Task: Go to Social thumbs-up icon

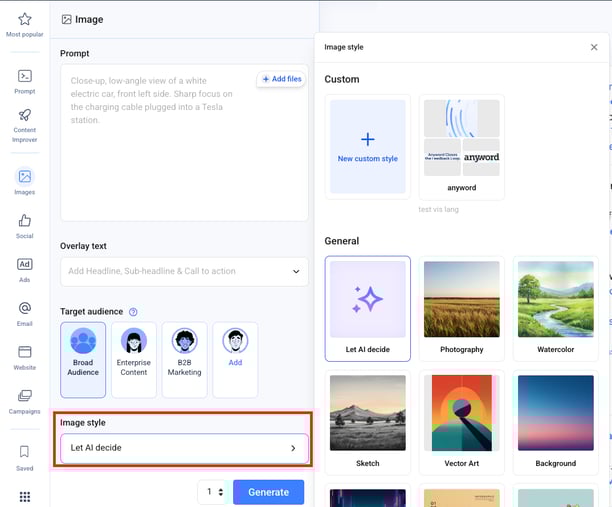Action: (x=25, y=221)
